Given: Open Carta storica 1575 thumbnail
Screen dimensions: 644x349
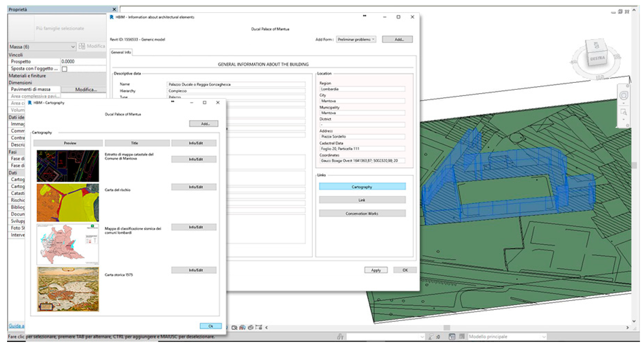Looking at the screenshot, I should [x=68, y=289].
